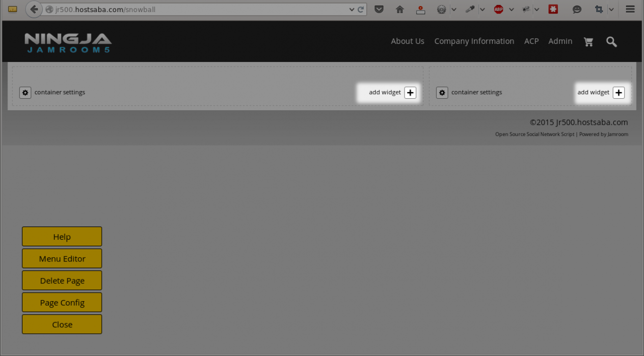Open site search magnifier icon
644x356 pixels.
coord(611,42)
